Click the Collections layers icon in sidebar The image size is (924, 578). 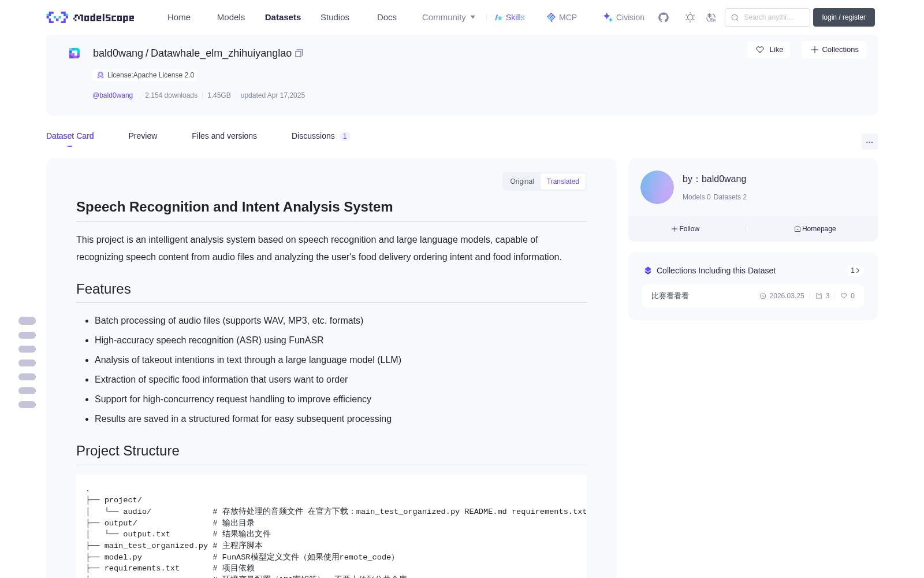click(x=648, y=271)
